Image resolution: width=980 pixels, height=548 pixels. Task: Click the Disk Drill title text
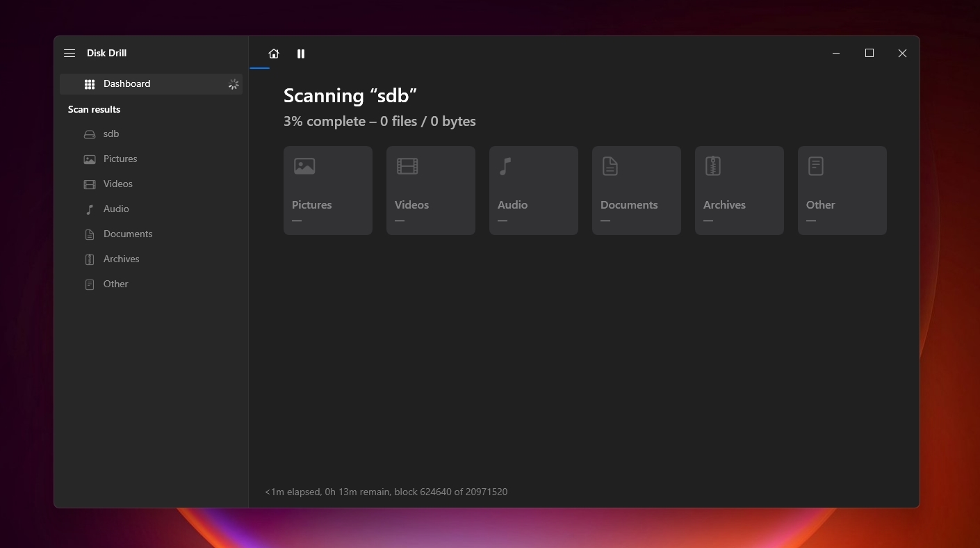tap(106, 53)
